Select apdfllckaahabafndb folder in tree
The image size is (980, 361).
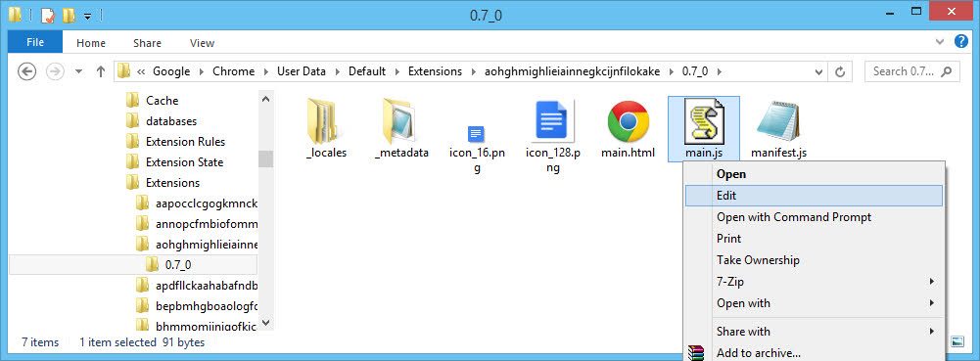click(207, 286)
